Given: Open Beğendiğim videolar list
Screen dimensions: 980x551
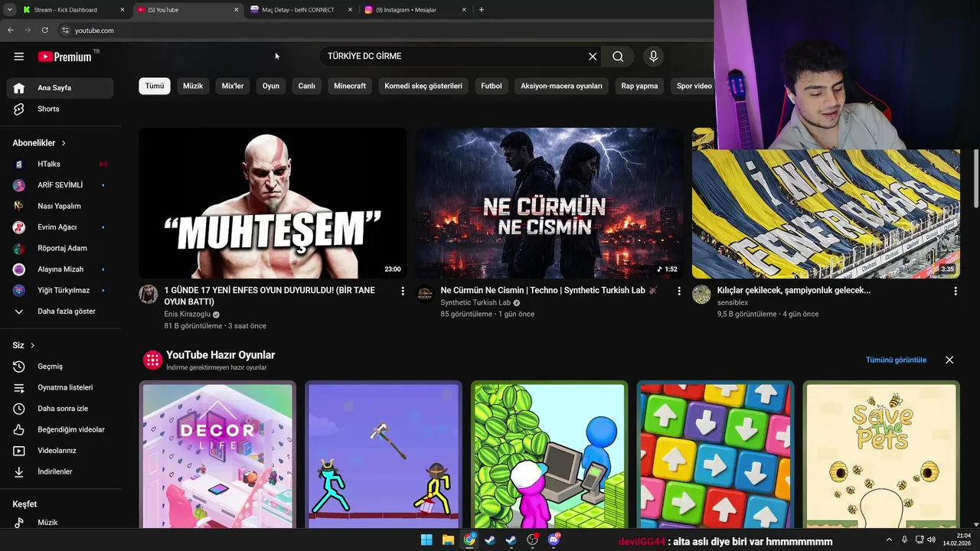Looking at the screenshot, I should [x=60, y=429].
